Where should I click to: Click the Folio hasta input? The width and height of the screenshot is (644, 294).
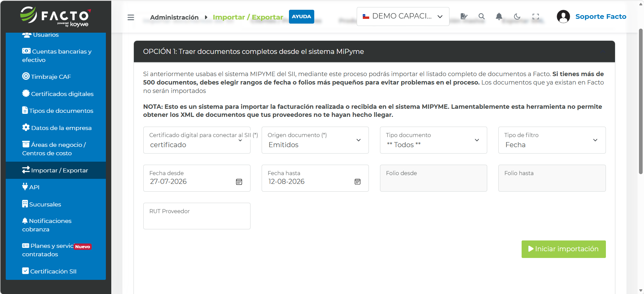coord(552,178)
